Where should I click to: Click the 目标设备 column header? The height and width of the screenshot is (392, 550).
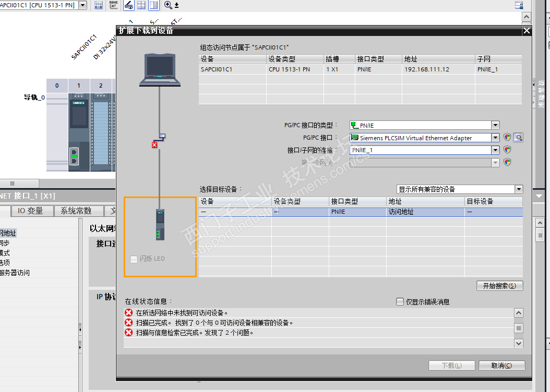494,201
